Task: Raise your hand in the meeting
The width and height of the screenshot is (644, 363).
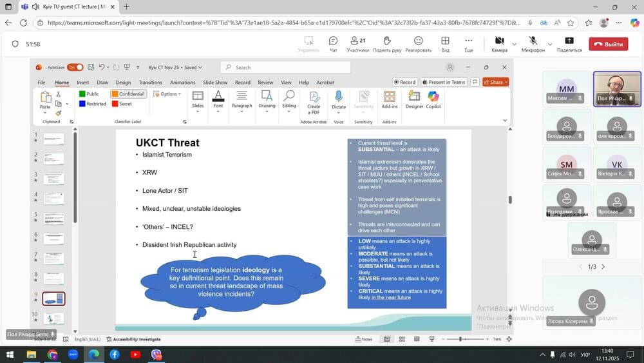Action: point(386,44)
